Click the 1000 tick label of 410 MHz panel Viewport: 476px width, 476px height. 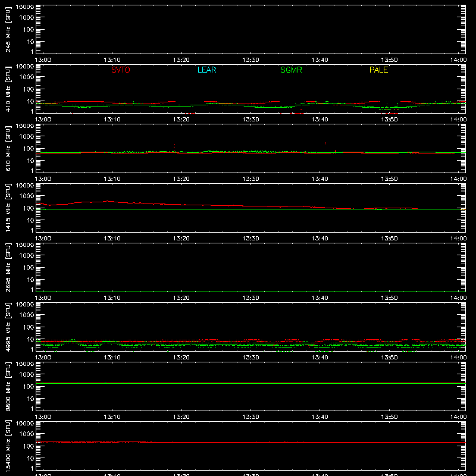point(27,77)
